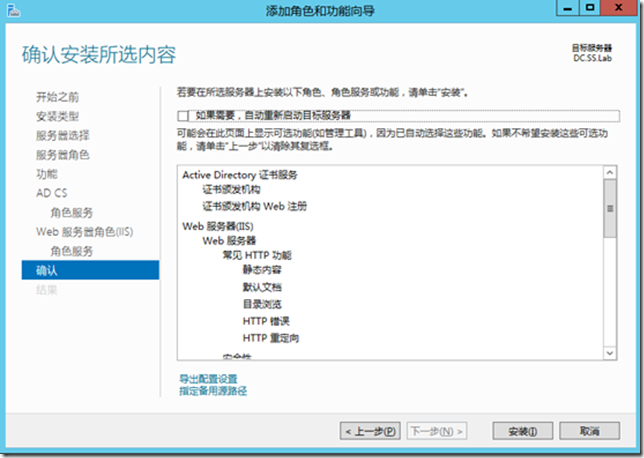Select 'Web 服务器(IIS)' row
Screen dimensions: 644x458
click(218, 226)
